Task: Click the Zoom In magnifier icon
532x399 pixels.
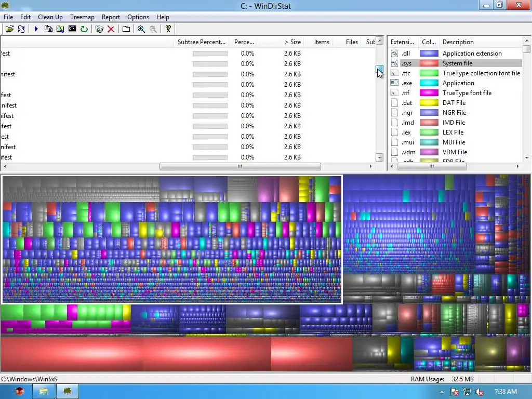Action: pyautogui.click(x=141, y=29)
